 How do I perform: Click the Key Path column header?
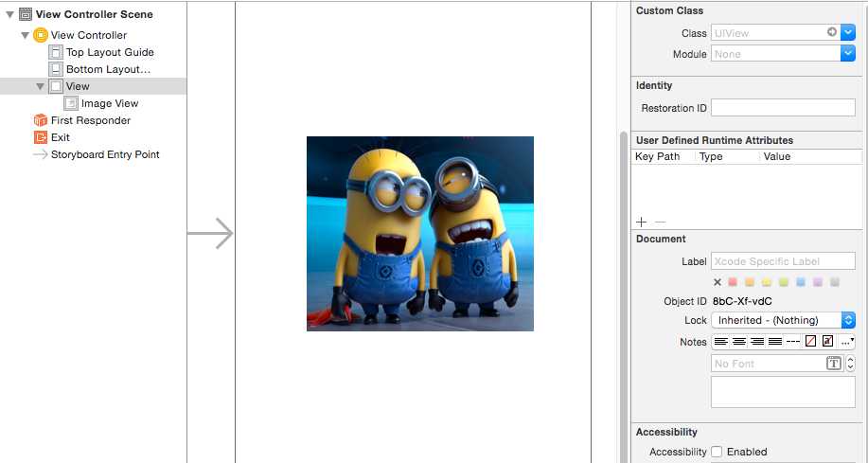[x=657, y=156]
